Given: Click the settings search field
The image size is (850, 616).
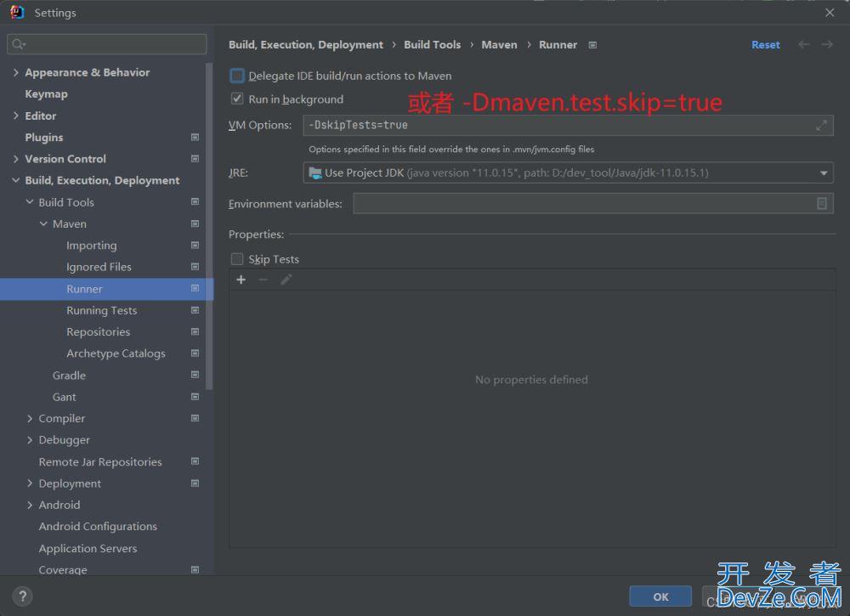Looking at the screenshot, I should (107, 44).
